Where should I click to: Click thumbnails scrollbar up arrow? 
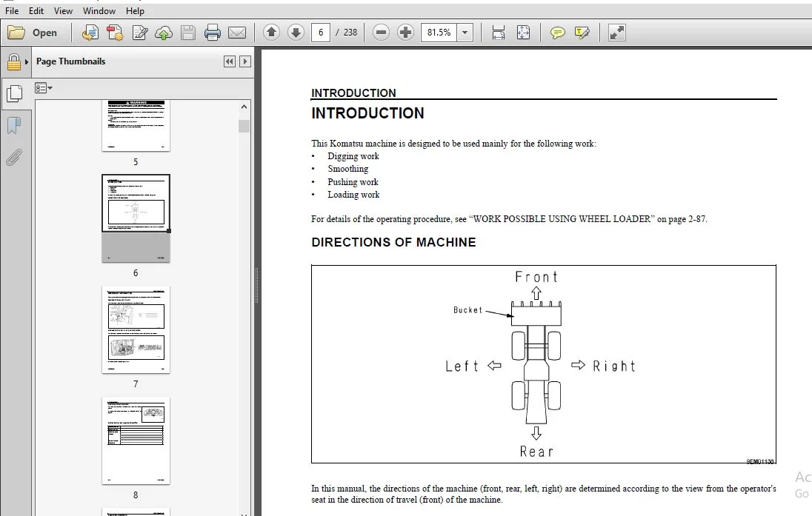244,107
